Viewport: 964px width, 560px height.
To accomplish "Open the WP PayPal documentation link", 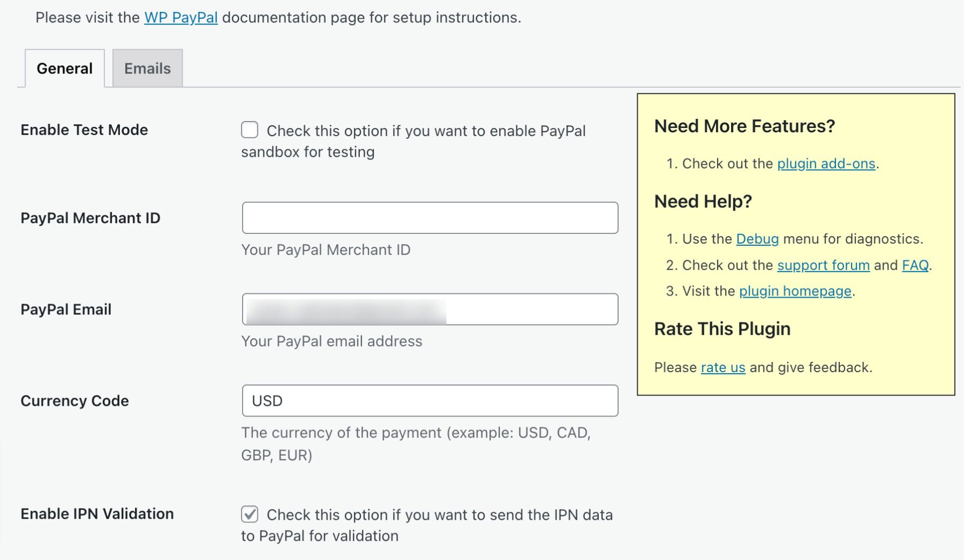I will (180, 17).
